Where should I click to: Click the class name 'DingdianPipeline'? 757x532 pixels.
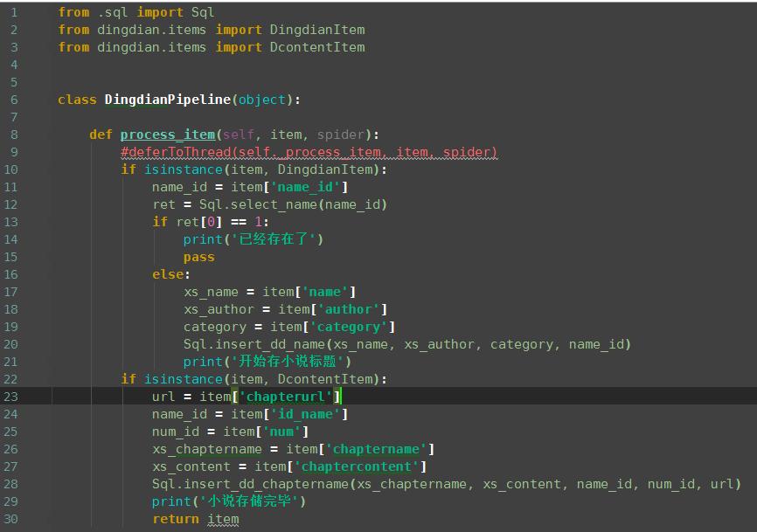click(x=168, y=100)
